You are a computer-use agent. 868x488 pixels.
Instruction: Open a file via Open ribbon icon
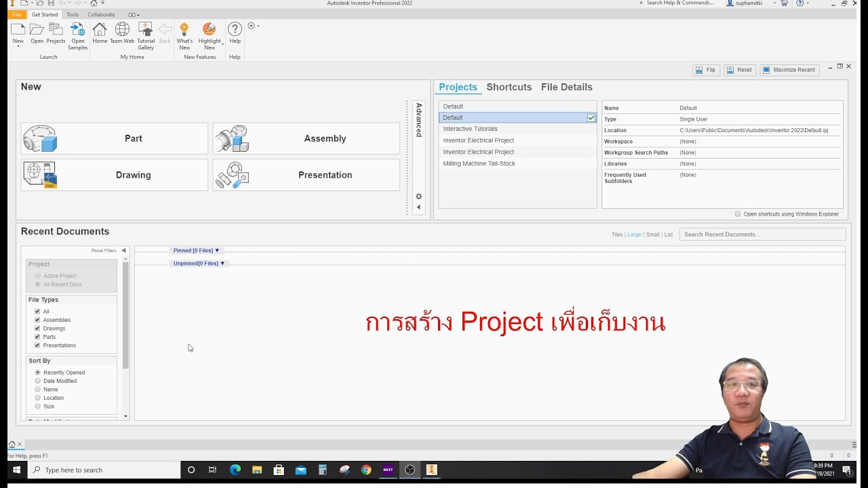(x=37, y=30)
